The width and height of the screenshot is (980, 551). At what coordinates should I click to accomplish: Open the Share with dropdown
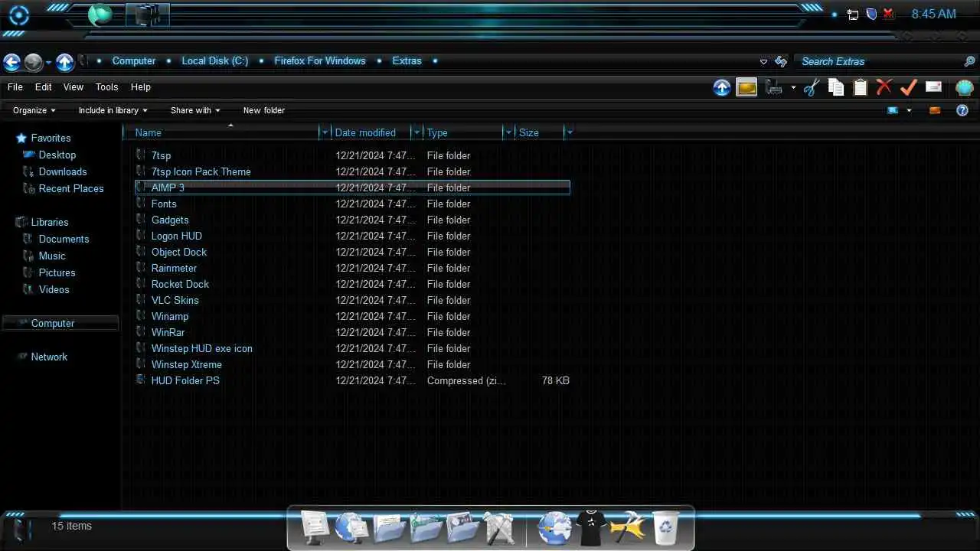click(195, 110)
